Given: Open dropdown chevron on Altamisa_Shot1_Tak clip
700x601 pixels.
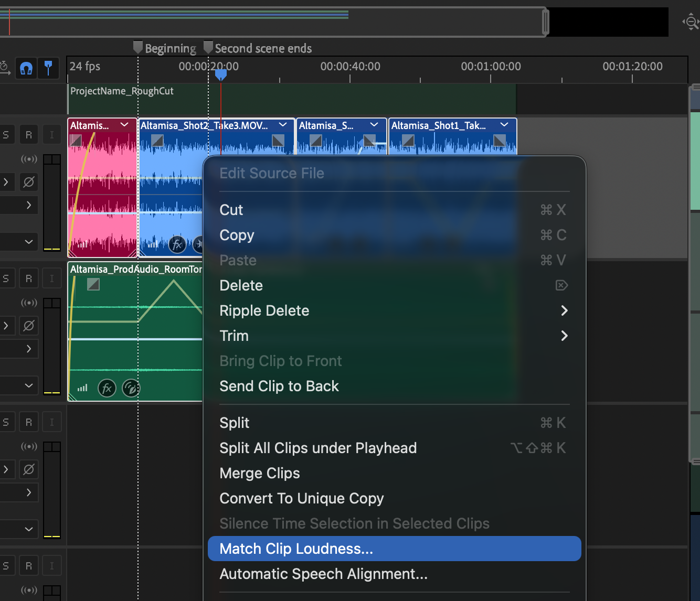Looking at the screenshot, I should (504, 125).
